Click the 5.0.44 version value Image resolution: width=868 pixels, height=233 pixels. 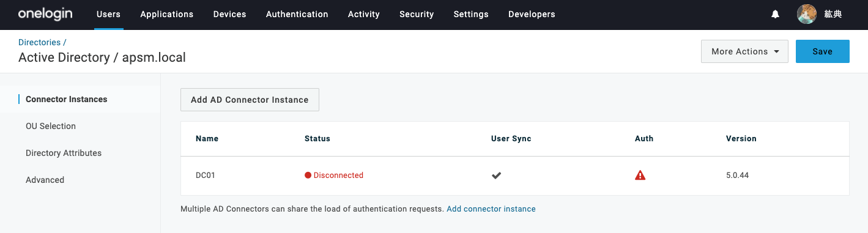(737, 176)
